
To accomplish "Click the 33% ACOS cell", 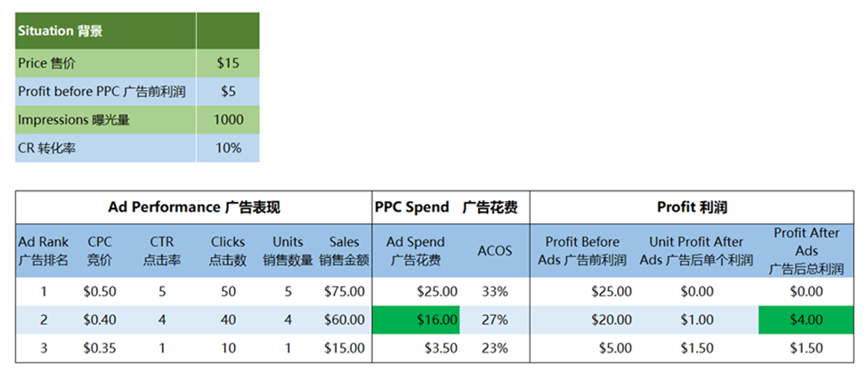I will pyautogui.click(x=495, y=291).
